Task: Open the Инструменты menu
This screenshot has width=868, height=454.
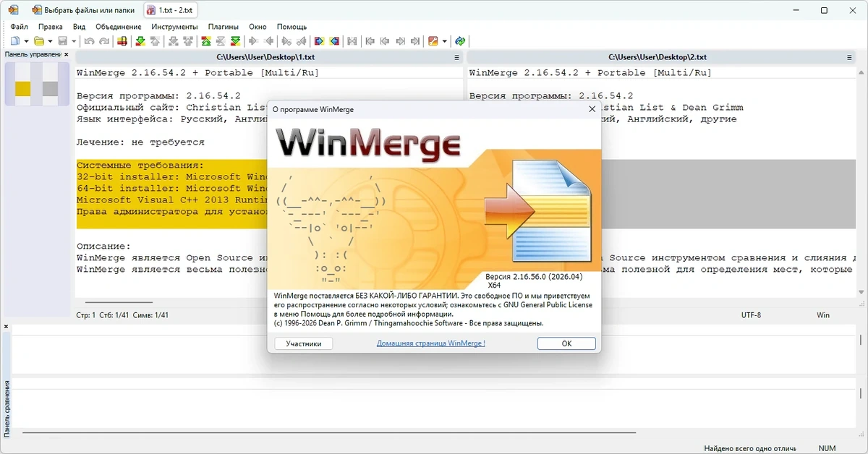Action: click(174, 27)
